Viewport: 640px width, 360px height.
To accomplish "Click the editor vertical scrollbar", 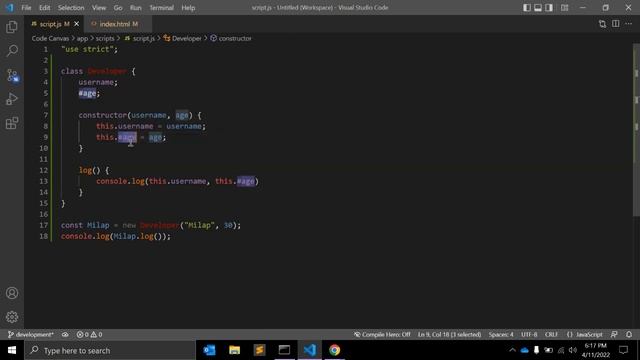I will (x=637, y=131).
